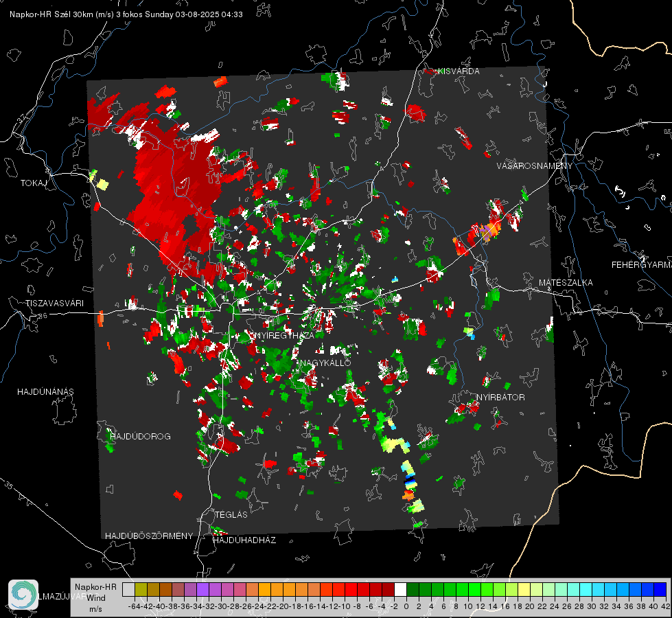Click the date 'Sunday 03-08-2025 04:33'
The height and width of the screenshot is (618, 672).
(x=194, y=14)
